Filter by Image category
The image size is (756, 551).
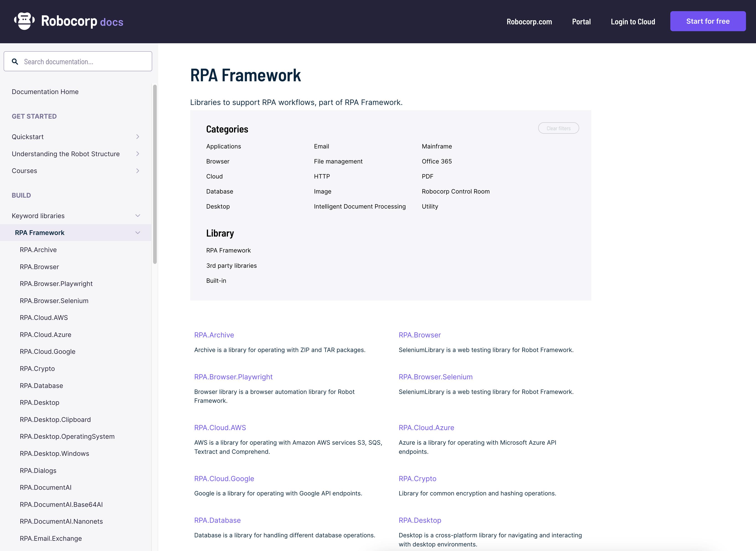(322, 191)
